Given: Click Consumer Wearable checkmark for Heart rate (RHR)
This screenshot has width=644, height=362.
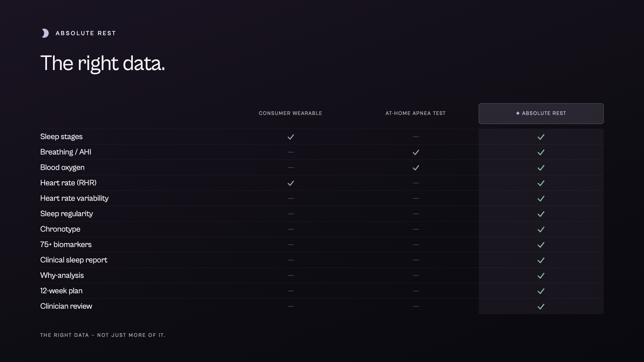Looking at the screenshot, I should click(291, 183).
